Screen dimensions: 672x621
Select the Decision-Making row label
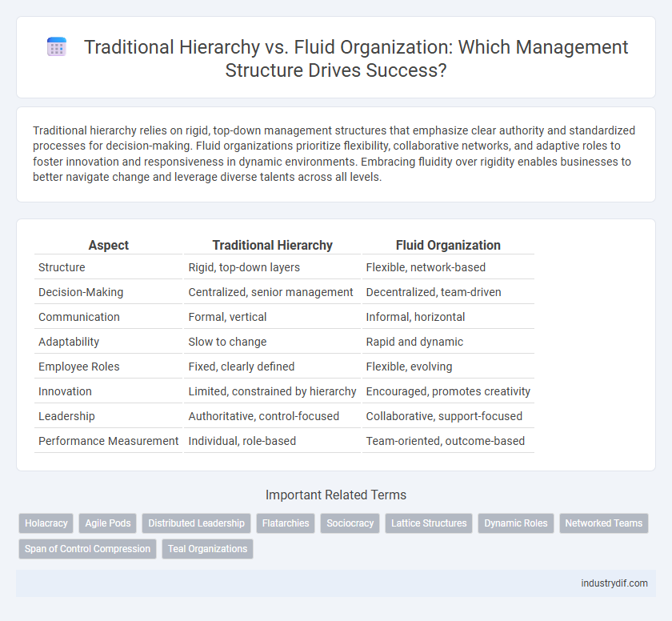coord(109,292)
